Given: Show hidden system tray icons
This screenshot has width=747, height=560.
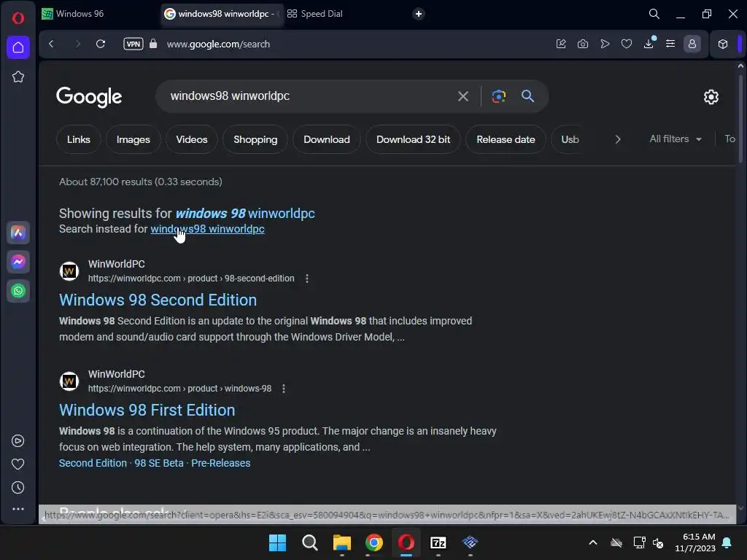Looking at the screenshot, I should (x=592, y=542).
